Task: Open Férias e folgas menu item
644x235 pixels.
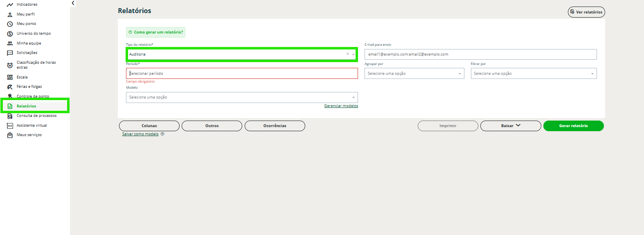Action: [29, 87]
